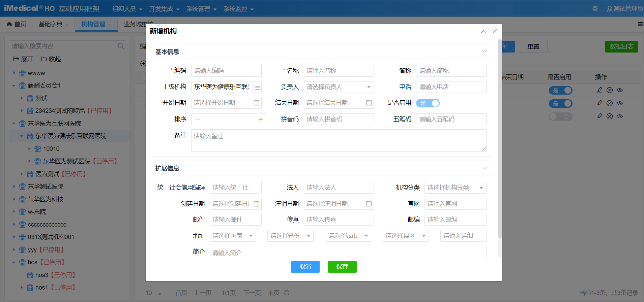
Task: Click view eye icon in third table row
Action: pyautogui.click(x=620, y=116)
